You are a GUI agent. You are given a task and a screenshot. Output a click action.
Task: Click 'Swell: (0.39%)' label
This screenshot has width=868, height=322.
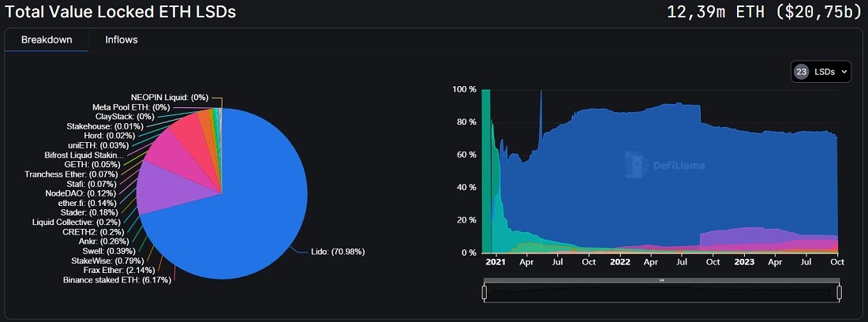pos(114,251)
